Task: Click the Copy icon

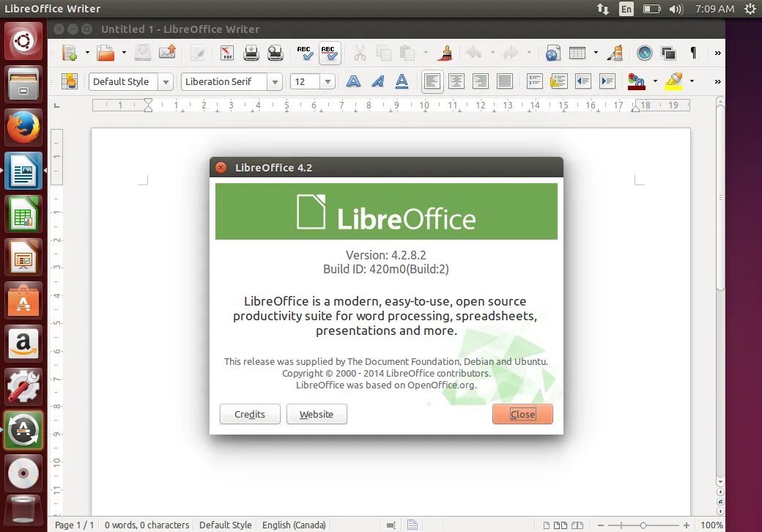Action: pyautogui.click(x=384, y=53)
